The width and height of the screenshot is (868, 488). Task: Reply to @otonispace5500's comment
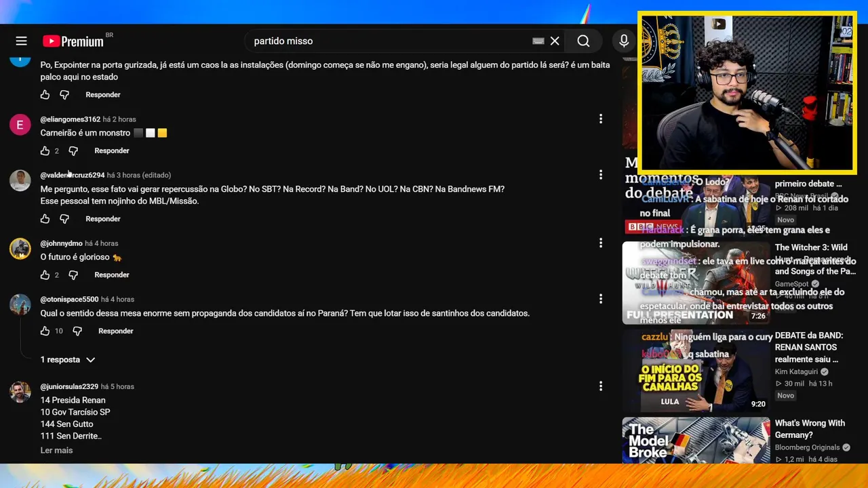click(116, 331)
